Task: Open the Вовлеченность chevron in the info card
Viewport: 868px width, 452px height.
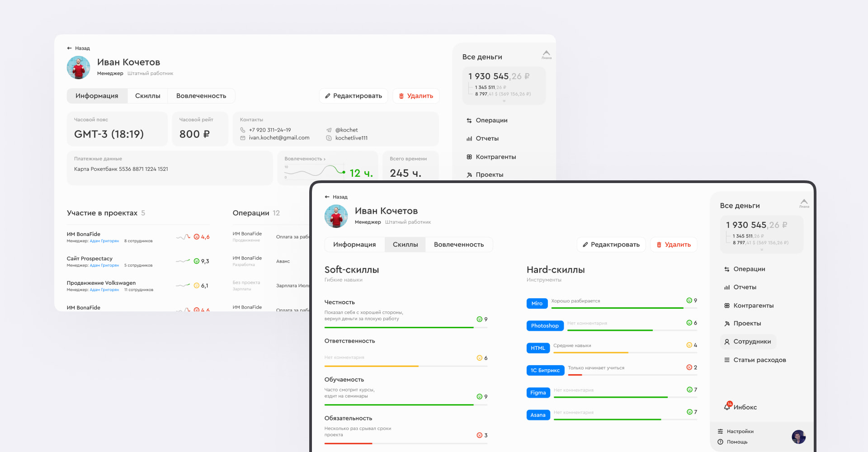Action: 324,159
